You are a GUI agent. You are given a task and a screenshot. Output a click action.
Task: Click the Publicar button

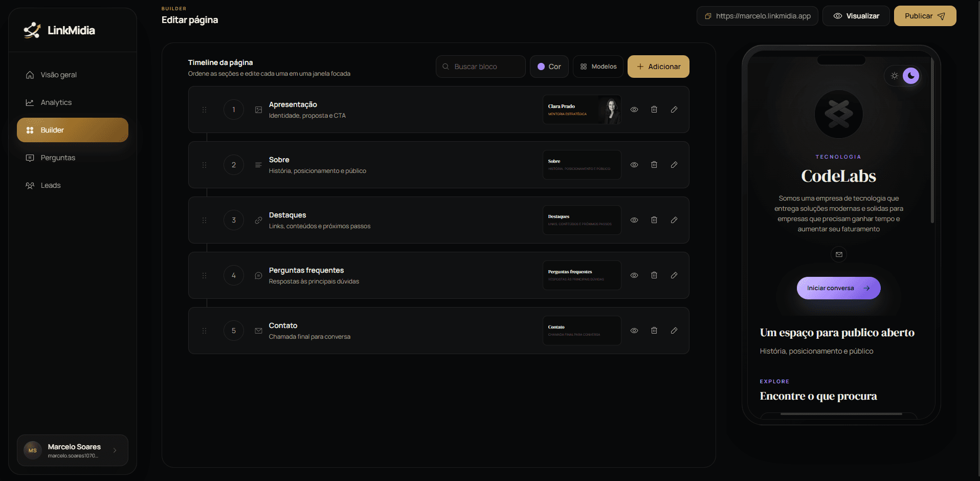[925, 16]
